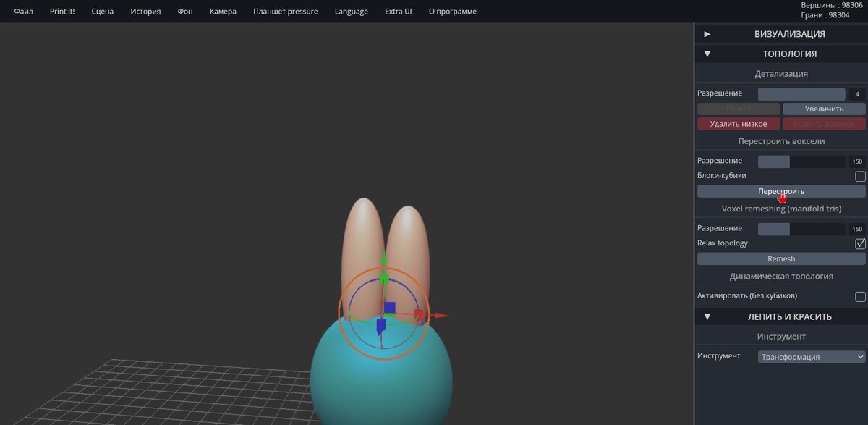868x425 pixels.
Task: Open the Print it! menu
Action: (62, 12)
